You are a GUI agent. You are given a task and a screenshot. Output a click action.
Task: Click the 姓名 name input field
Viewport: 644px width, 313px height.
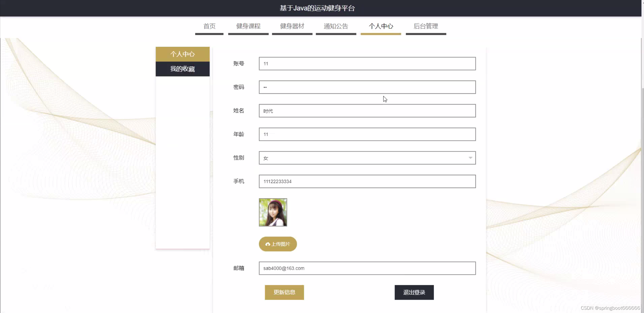367,111
